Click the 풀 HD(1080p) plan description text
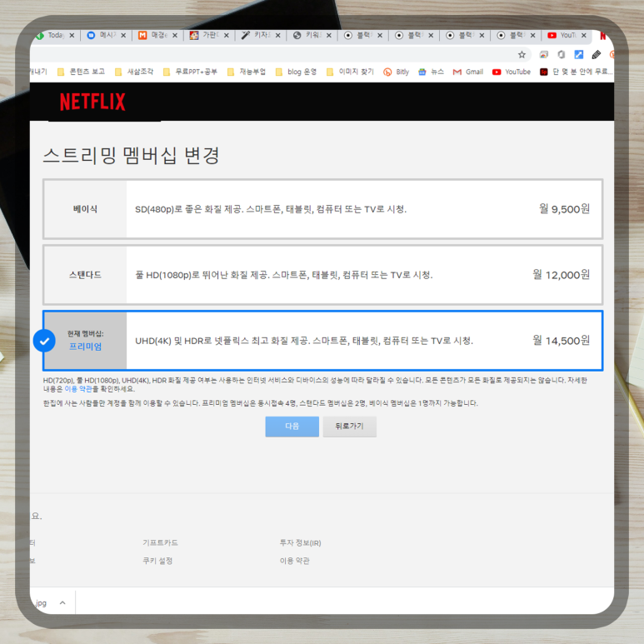The image size is (644, 644). point(284,275)
